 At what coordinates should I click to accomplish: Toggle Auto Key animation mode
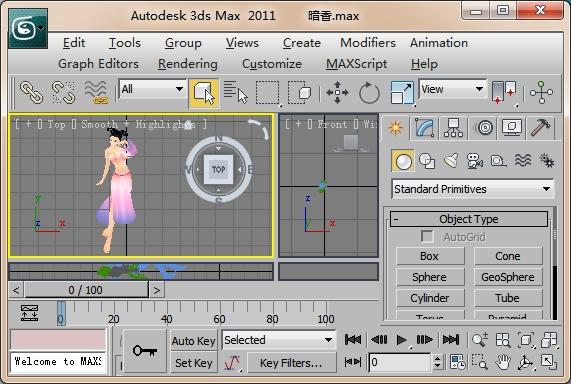click(x=193, y=341)
